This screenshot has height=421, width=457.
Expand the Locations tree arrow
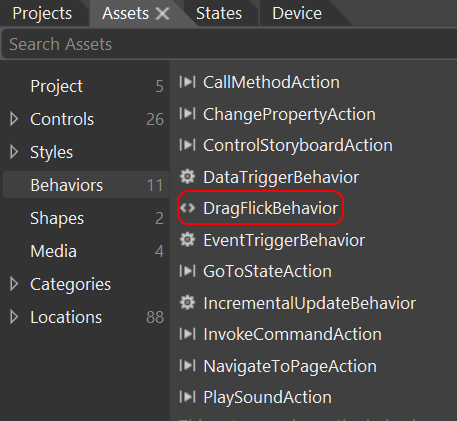pyautogui.click(x=14, y=317)
